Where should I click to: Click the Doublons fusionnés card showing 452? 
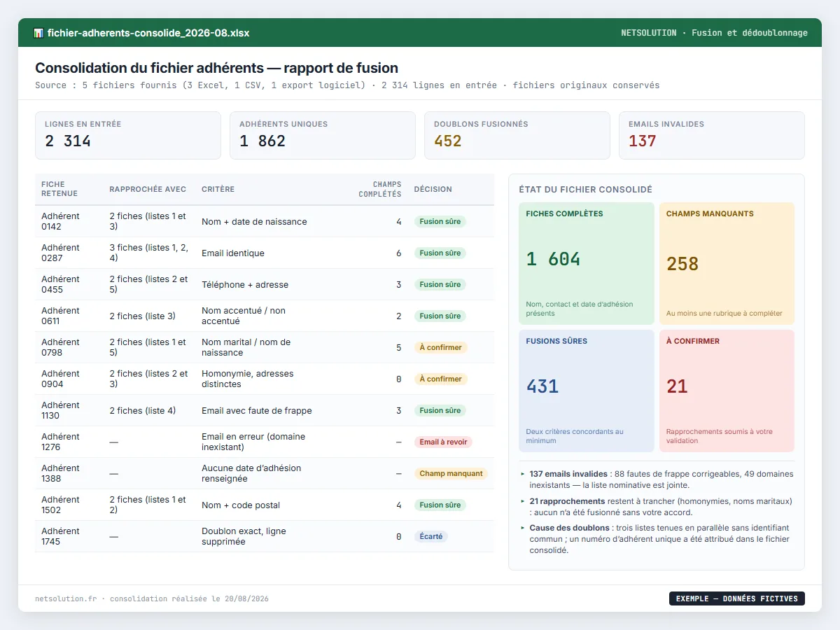[x=517, y=135]
